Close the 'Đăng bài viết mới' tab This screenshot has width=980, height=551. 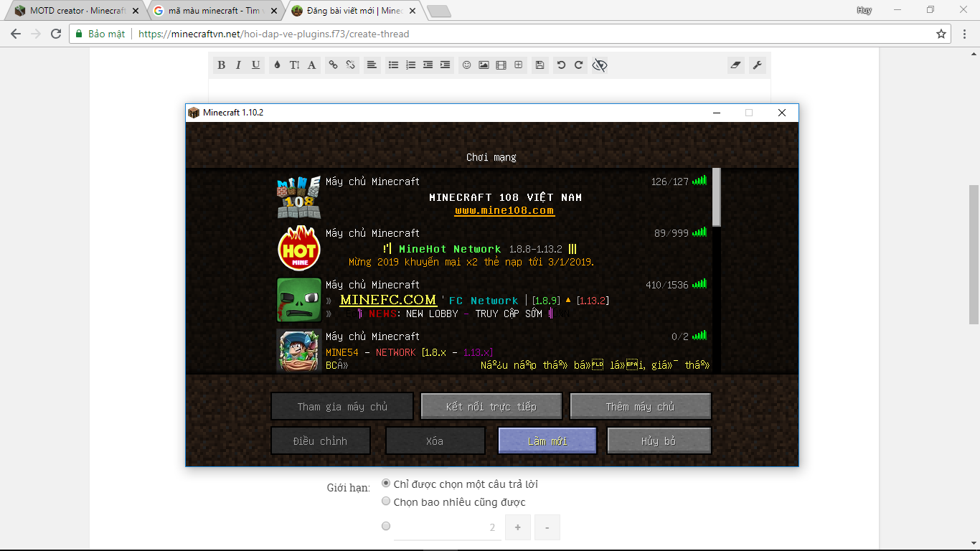coord(412,11)
